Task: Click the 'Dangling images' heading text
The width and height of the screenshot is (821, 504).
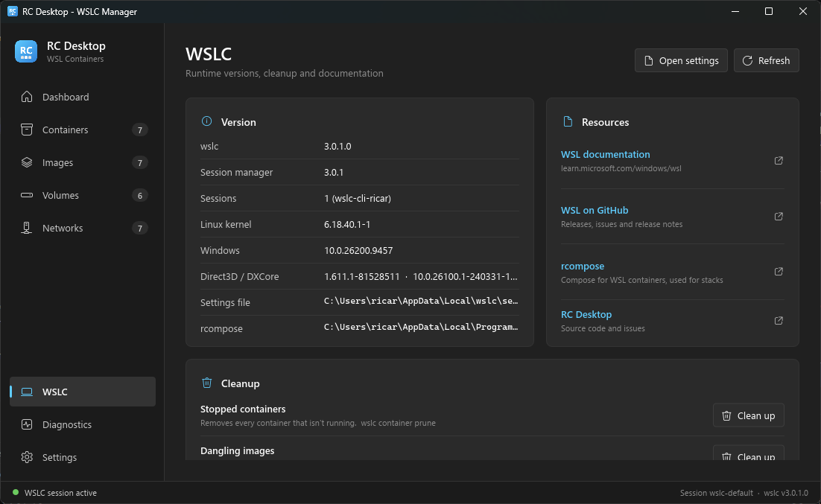Action: (x=237, y=450)
